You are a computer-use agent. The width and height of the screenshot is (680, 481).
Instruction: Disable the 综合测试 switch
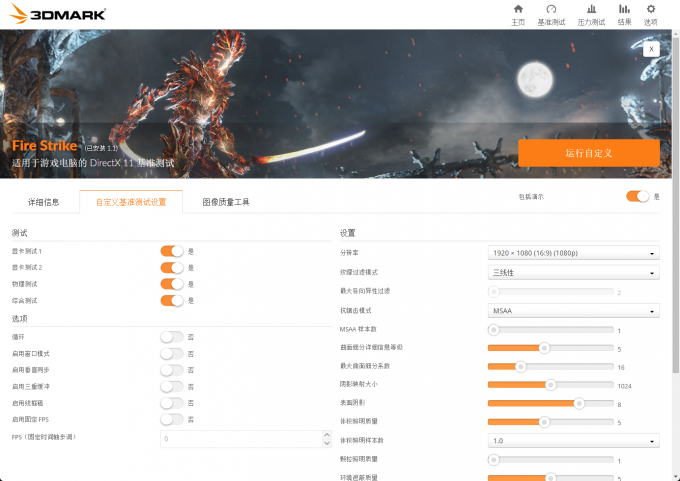(x=172, y=301)
